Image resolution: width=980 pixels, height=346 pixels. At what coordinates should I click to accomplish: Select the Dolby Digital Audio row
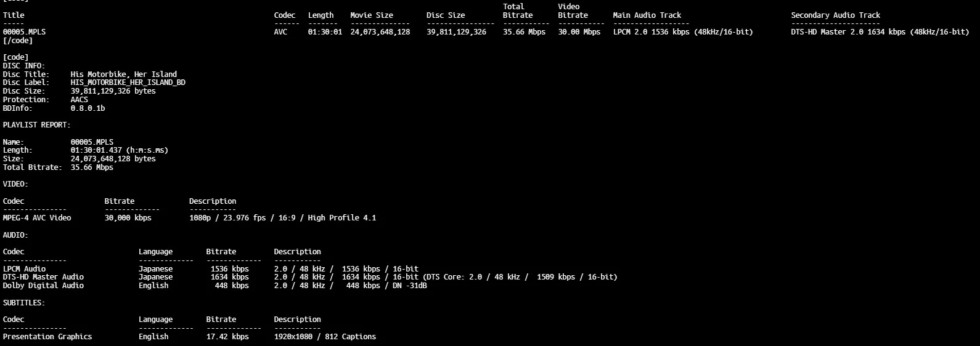tap(43, 286)
